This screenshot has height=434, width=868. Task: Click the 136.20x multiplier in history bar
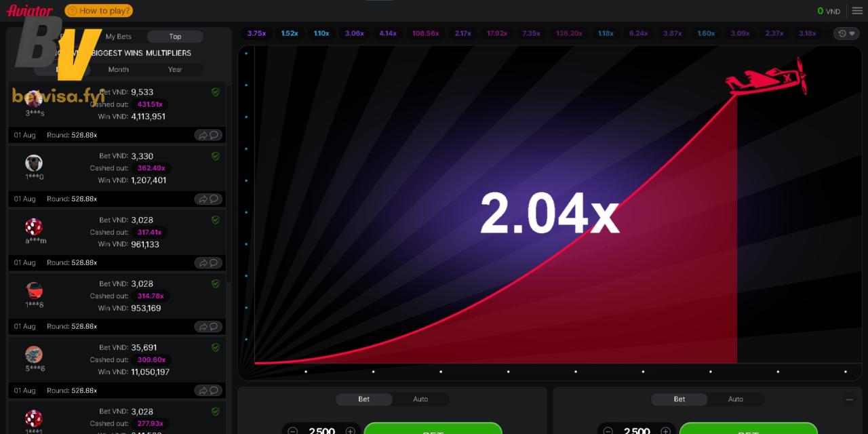click(569, 33)
